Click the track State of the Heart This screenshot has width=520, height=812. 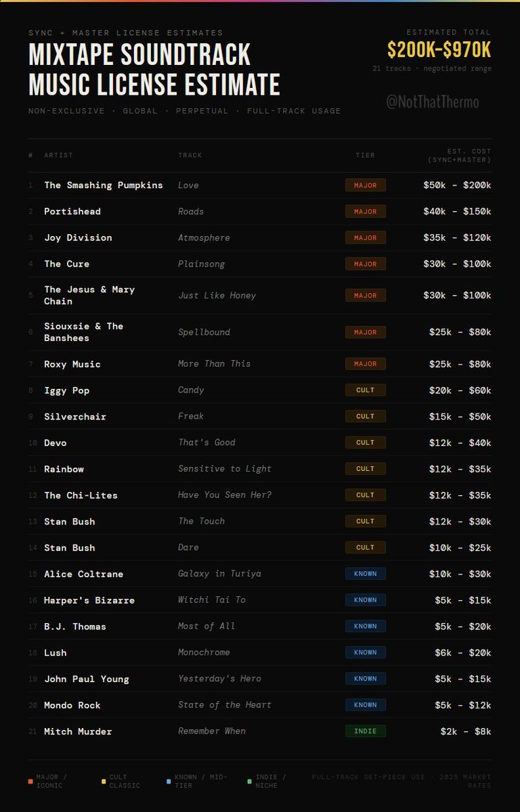pyautogui.click(x=225, y=705)
